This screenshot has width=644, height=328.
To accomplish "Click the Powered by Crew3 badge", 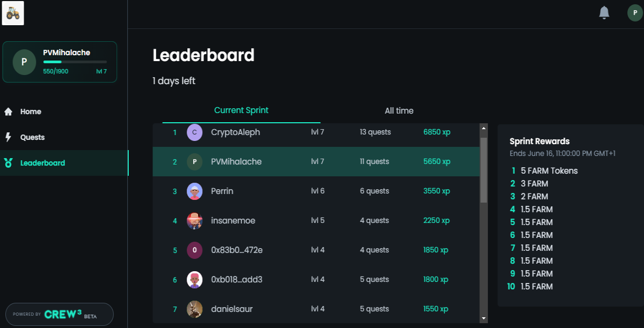I will (x=60, y=314).
